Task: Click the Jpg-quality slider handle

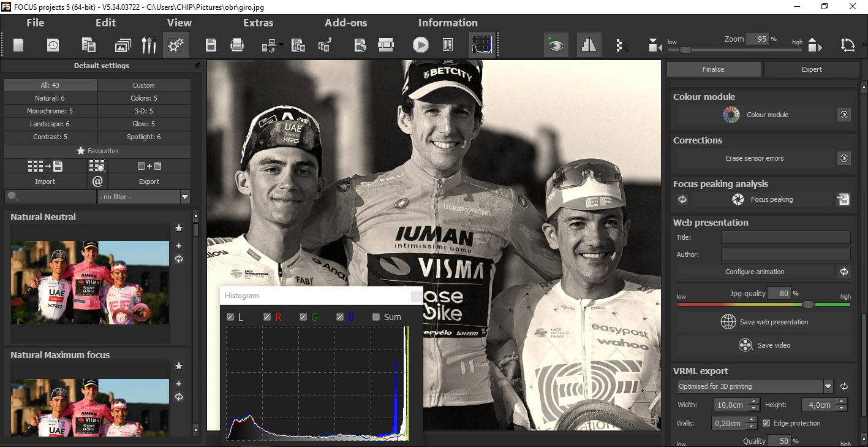Action: (x=809, y=304)
